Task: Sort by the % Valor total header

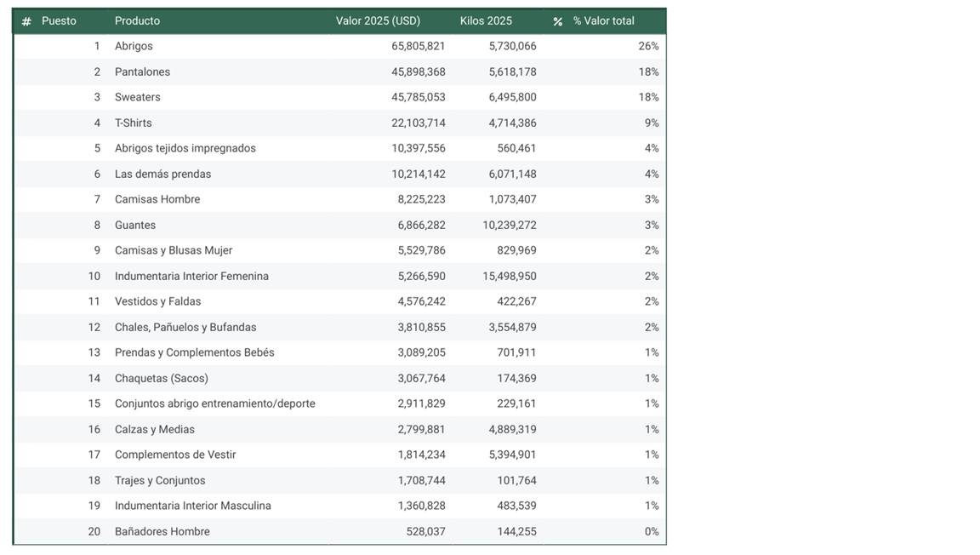Action: pos(604,20)
